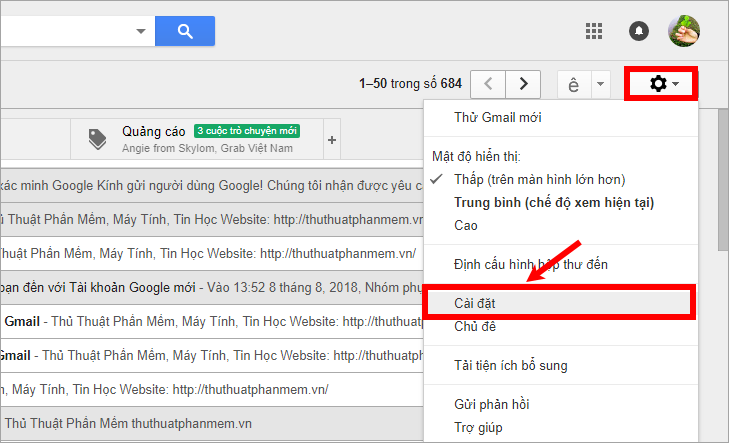
Task: Open the 'tài khoản Google mới' email
Action: (212, 287)
